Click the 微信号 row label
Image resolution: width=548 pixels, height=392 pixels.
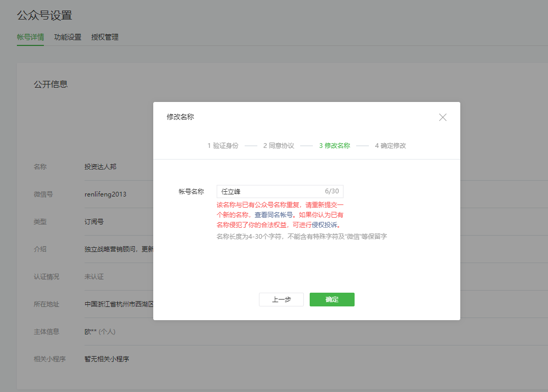click(x=43, y=194)
